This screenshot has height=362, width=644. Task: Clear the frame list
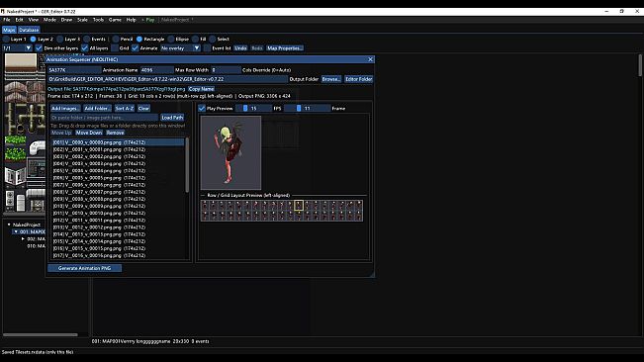(143, 109)
